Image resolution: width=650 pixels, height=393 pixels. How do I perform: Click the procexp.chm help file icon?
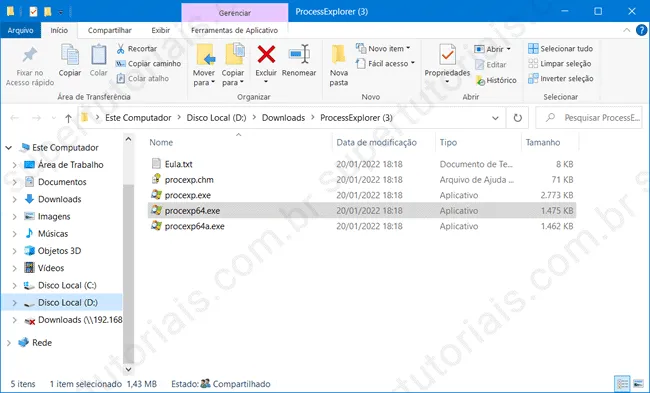coord(156,179)
